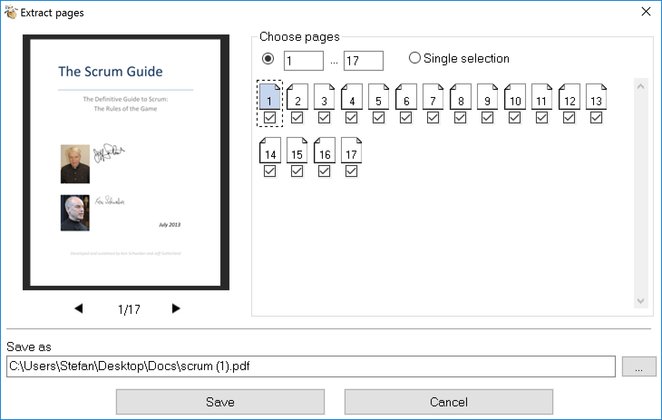The width and height of the screenshot is (662, 420).
Task: Select page 5 icon
Action: [379, 97]
